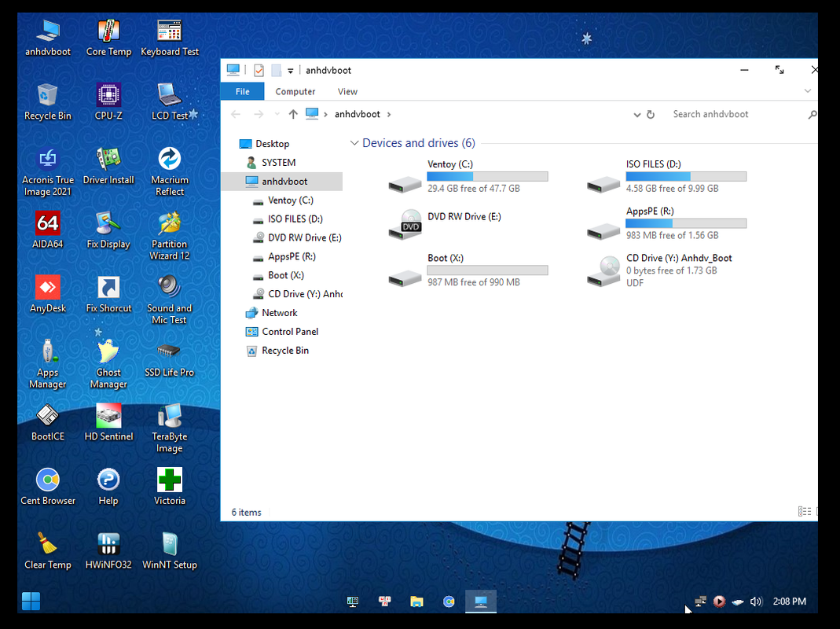The height and width of the screenshot is (629, 840).
Task: Launch Keyboard Test from the desktop
Action: [169, 38]
